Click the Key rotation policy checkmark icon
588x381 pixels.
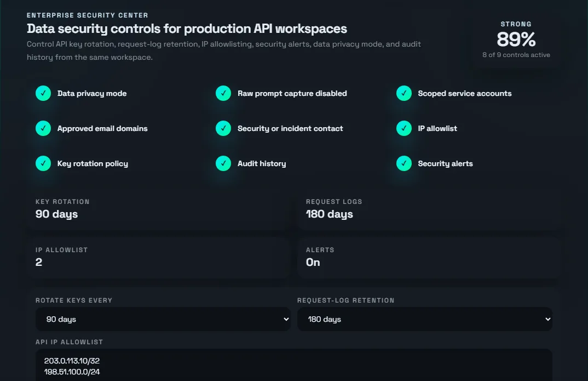click(43, 163)
